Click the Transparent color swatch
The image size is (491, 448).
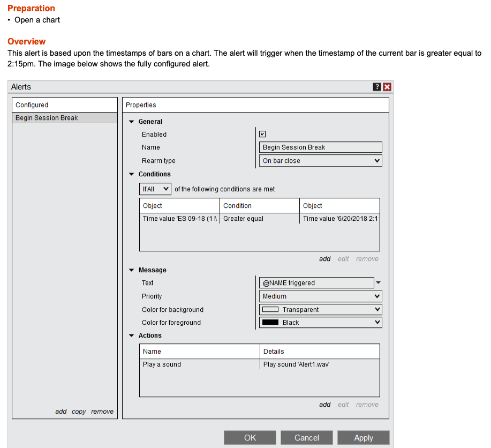270,309
